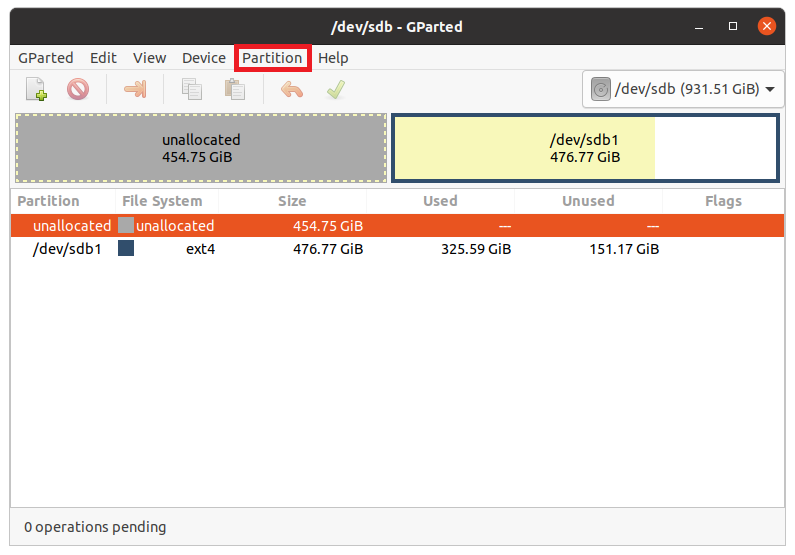
Task: Click the Paste partition toolbar icon
Action: (x=235, y=89)
